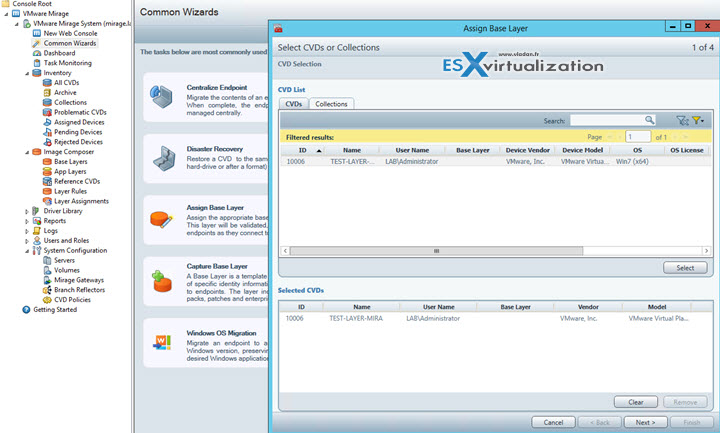This screenshot has height=433, width=720.
Task: Clear the filter using the crossed funnel icon
Action: point(682,121)
